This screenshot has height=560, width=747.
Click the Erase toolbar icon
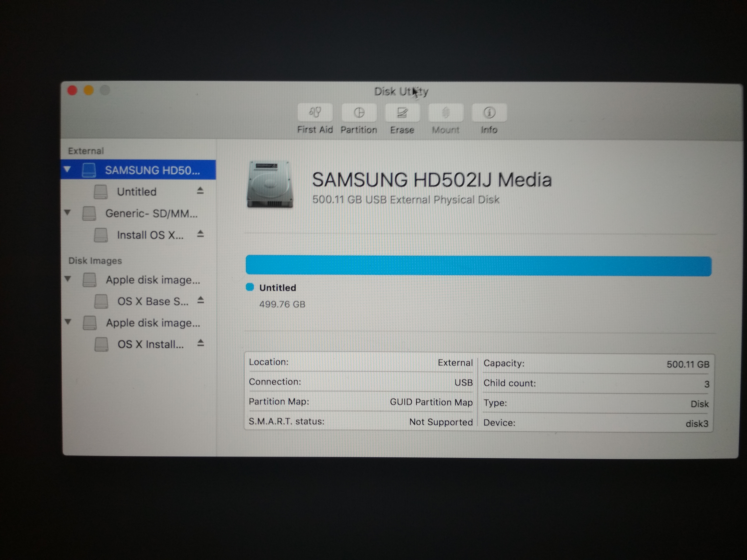coord(402,112)
